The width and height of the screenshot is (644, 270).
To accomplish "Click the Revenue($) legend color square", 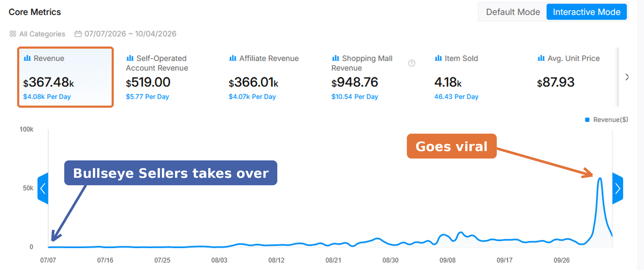I will point(587,120).
